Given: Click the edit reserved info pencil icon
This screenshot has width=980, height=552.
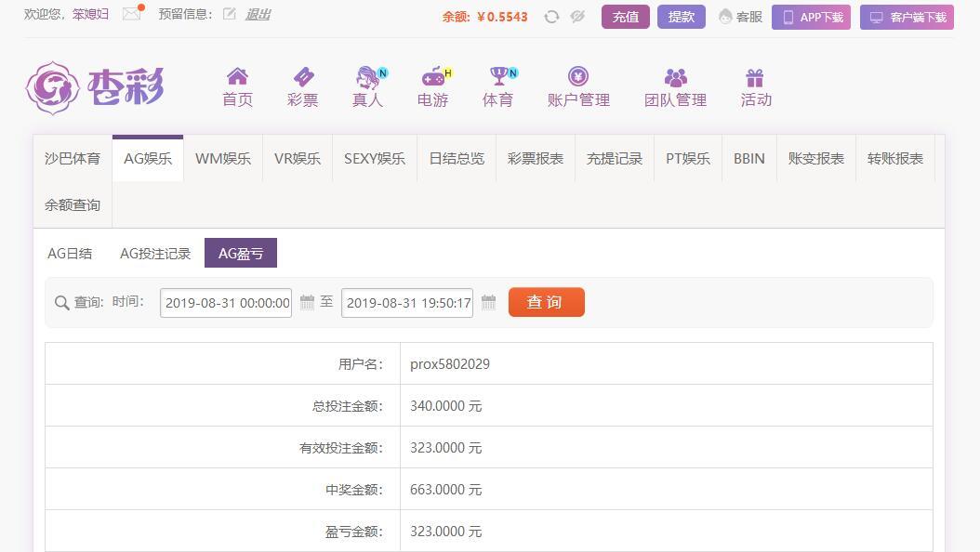Looking at the screenshot, I should pyautogui.click(x=229, y=14).
